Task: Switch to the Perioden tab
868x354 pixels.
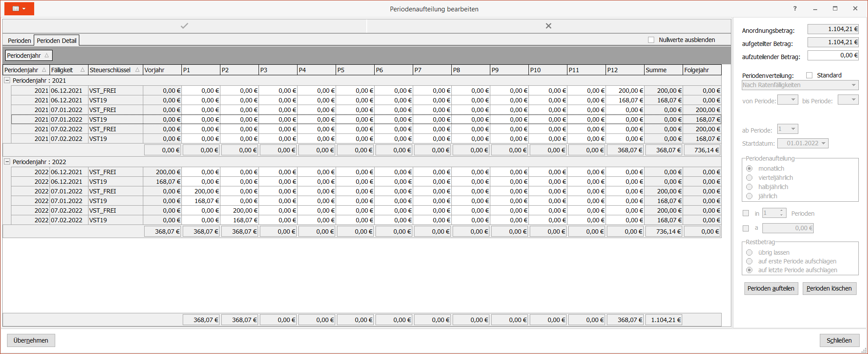Action: pos(19,41)
